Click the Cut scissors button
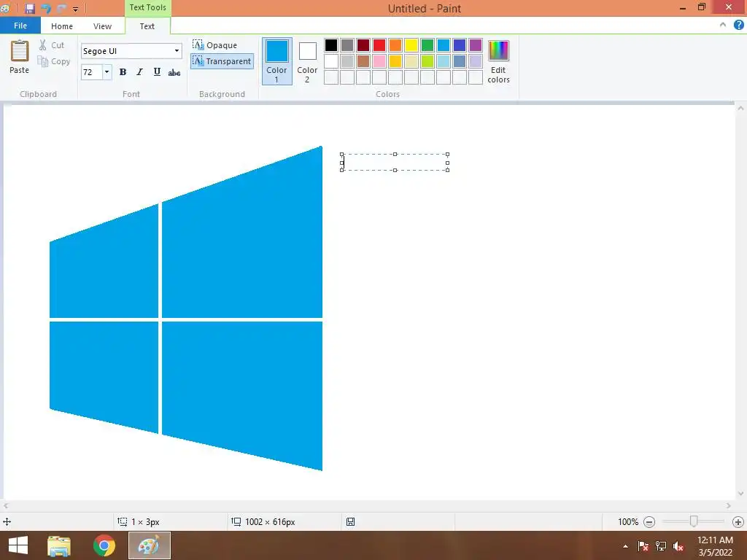This screenshot has height=560, width=747. pos(51,45)
